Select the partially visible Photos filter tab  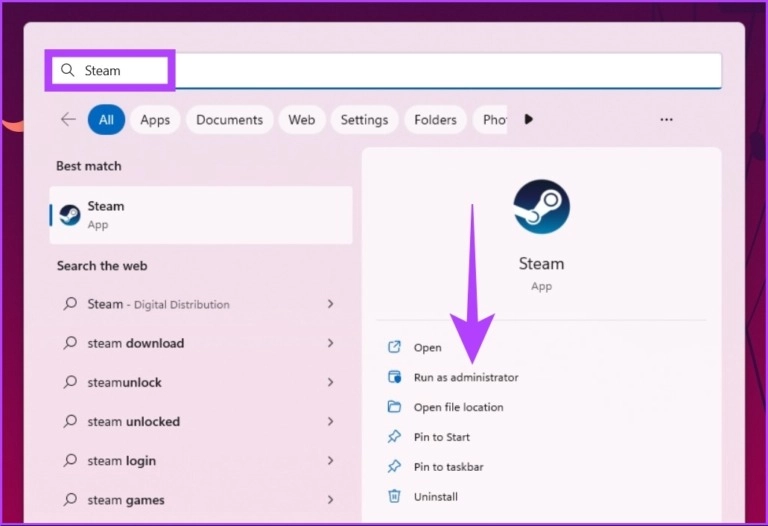click(x=490, y=120)
